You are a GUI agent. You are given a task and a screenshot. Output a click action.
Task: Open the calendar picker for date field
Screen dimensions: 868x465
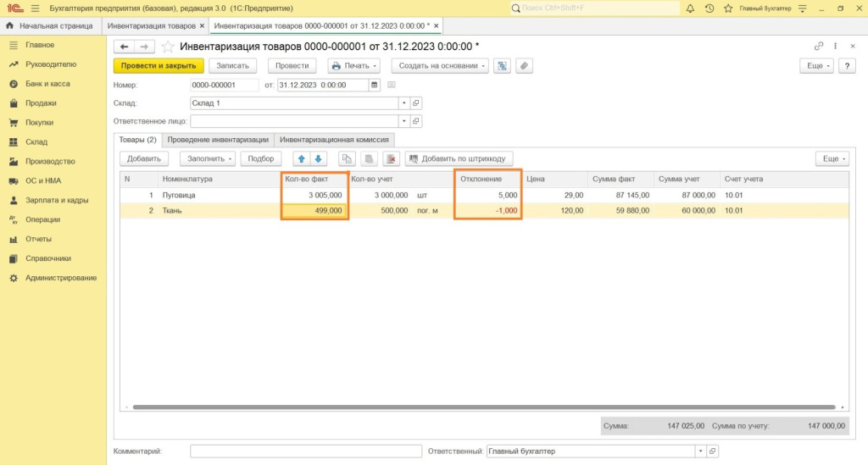[x=374, y=85]
